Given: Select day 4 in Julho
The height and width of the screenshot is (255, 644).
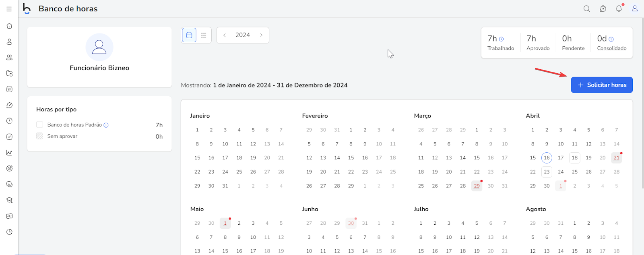Looking at the screenshot, I should (x=463, y=223).
